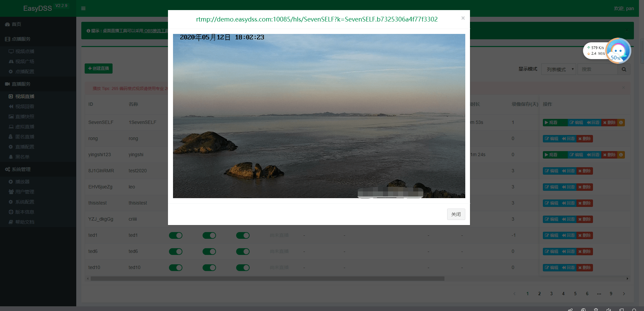Open 视频回看 in the sidebar
This screenshot has height=311, width=644.
coord(25,106)
